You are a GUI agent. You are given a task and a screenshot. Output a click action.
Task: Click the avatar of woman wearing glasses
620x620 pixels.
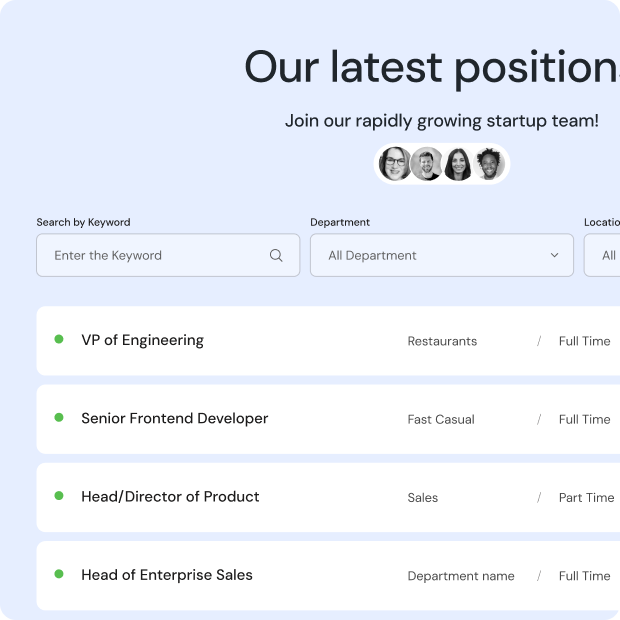395,164
